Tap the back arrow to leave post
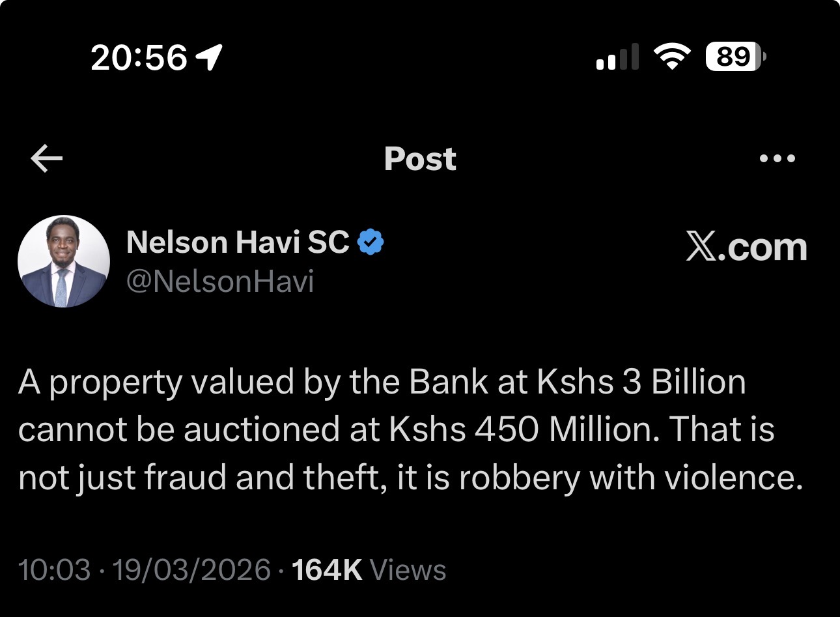This screenshot has width=840, height=617. pyautogui.click(x=47, y=159)
